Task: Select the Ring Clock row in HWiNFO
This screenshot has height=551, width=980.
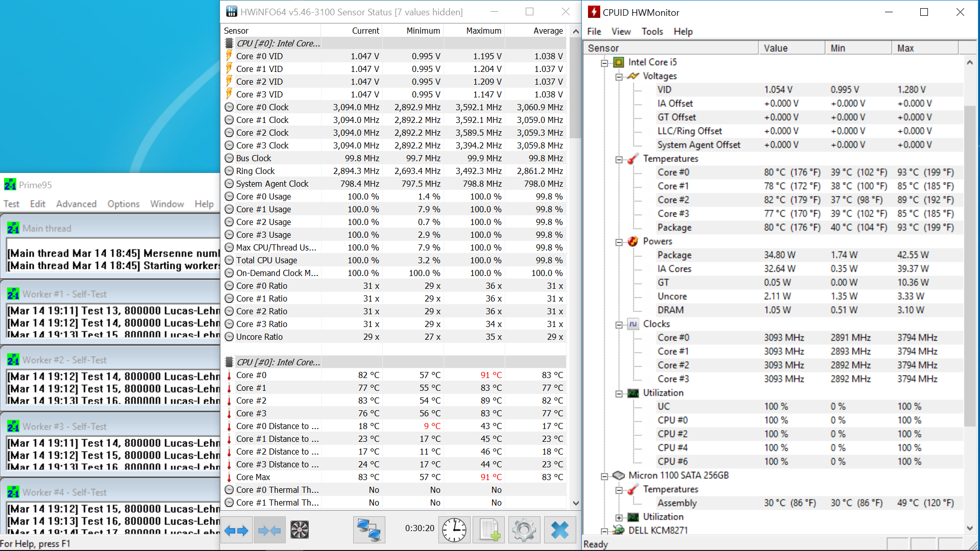Action: [x=394, y=171]
